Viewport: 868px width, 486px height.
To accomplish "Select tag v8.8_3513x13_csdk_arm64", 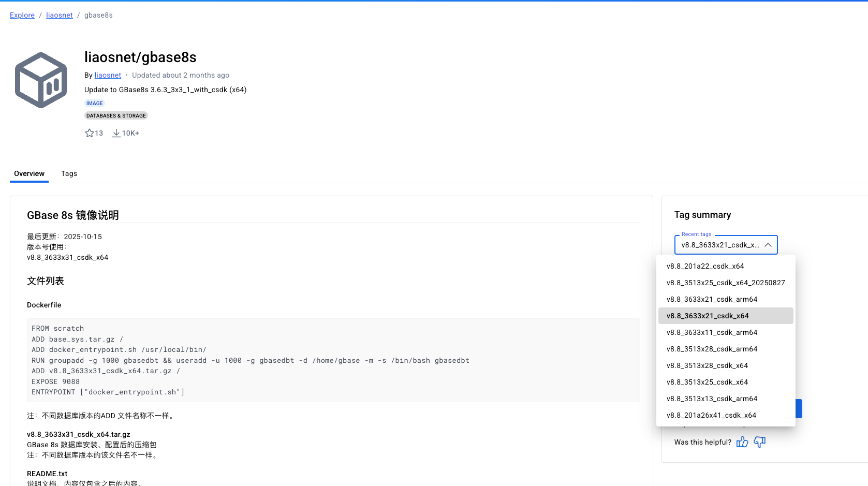I will tap(726, 399).
